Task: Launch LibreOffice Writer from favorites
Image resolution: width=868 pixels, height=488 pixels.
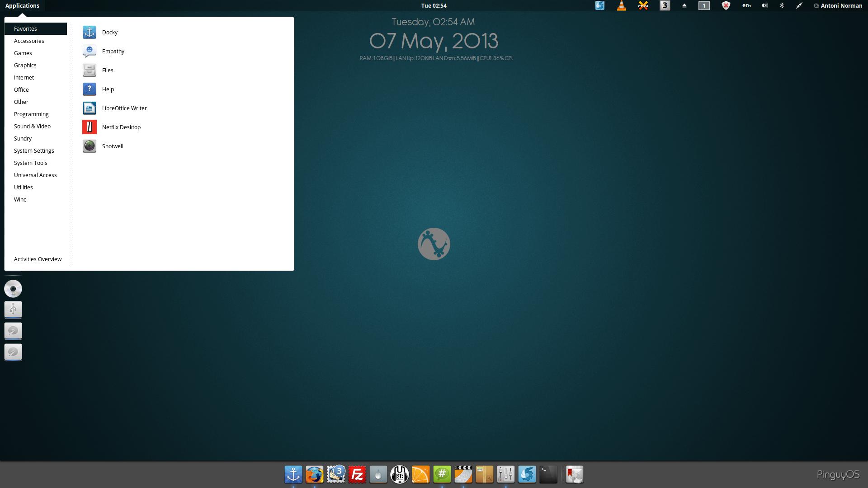Action: click(124, 108)
